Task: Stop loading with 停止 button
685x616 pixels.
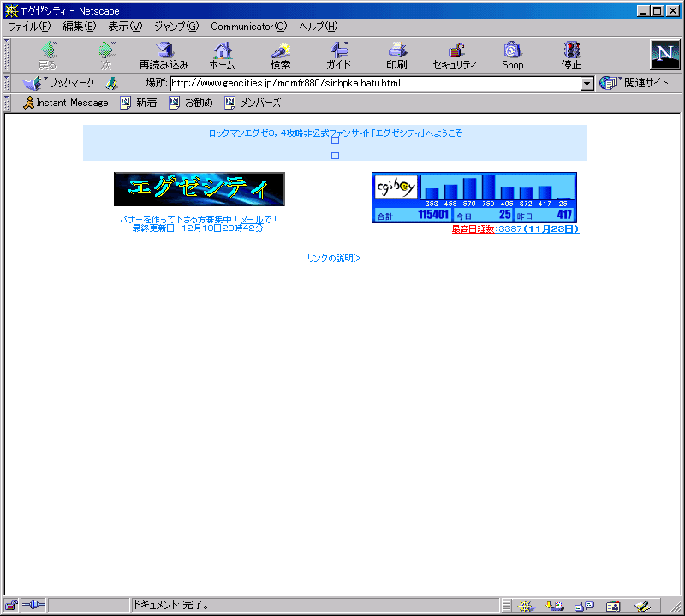Action: (571, 56)
